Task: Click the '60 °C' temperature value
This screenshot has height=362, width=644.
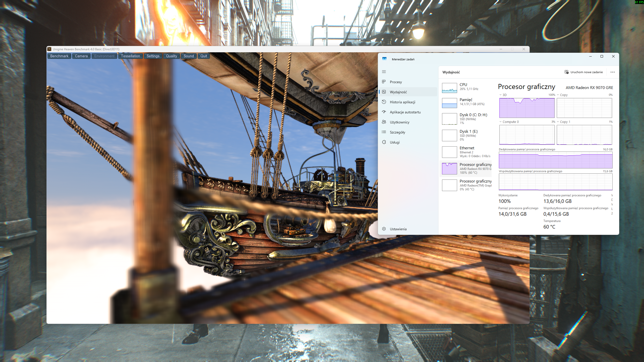Action: click(549, 227)
